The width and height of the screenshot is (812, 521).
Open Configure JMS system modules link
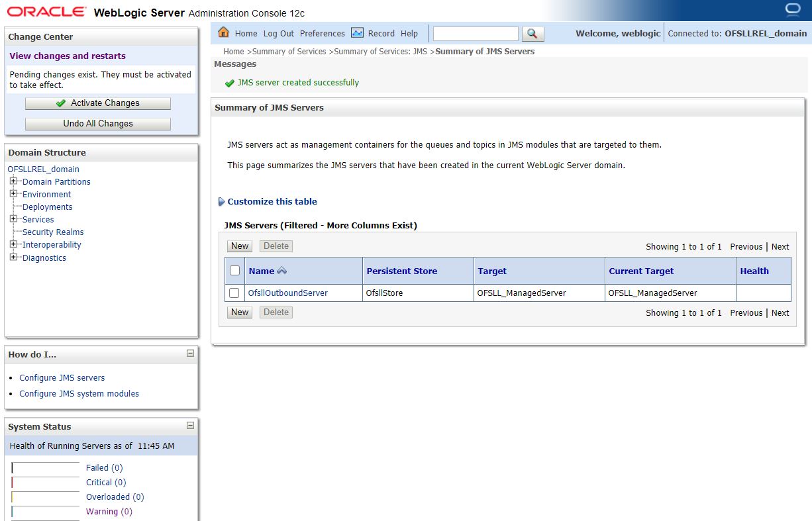[x=79, y=394]
